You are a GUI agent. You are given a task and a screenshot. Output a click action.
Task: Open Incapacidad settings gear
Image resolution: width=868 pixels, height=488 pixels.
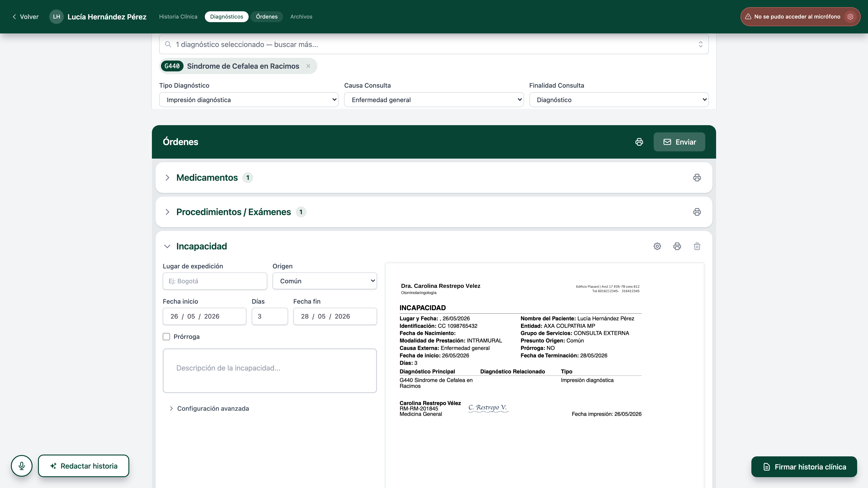657,246
